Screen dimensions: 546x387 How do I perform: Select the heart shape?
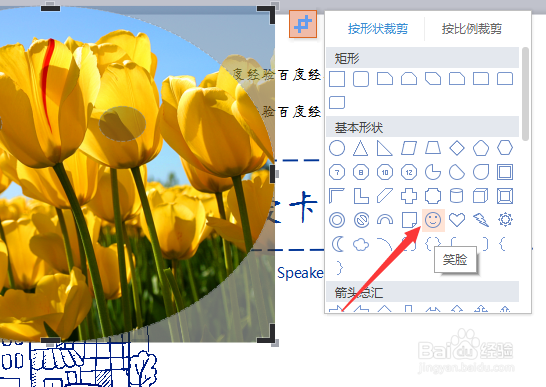click(457, 220)
